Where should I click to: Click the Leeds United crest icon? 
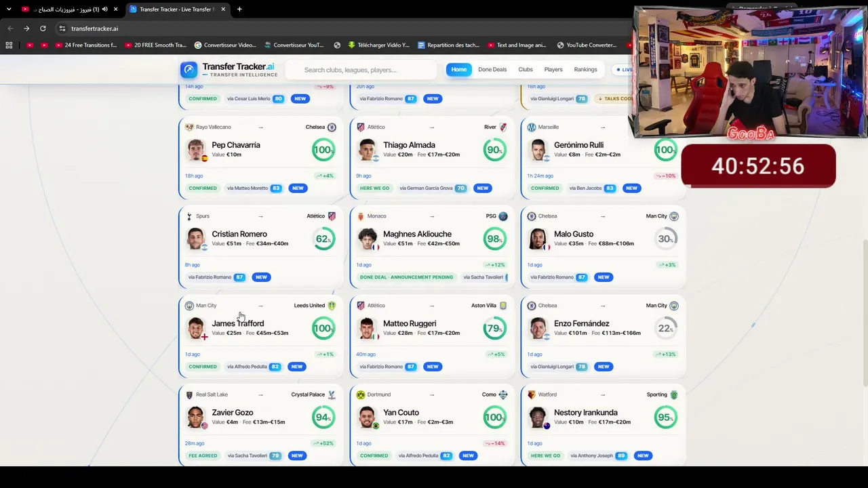[332, 306]
